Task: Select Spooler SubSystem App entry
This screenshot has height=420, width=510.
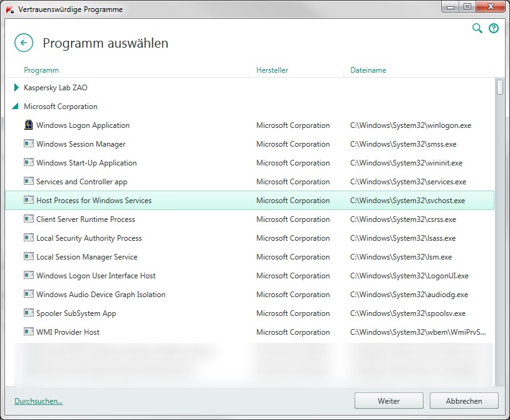Action: (76, 313)
